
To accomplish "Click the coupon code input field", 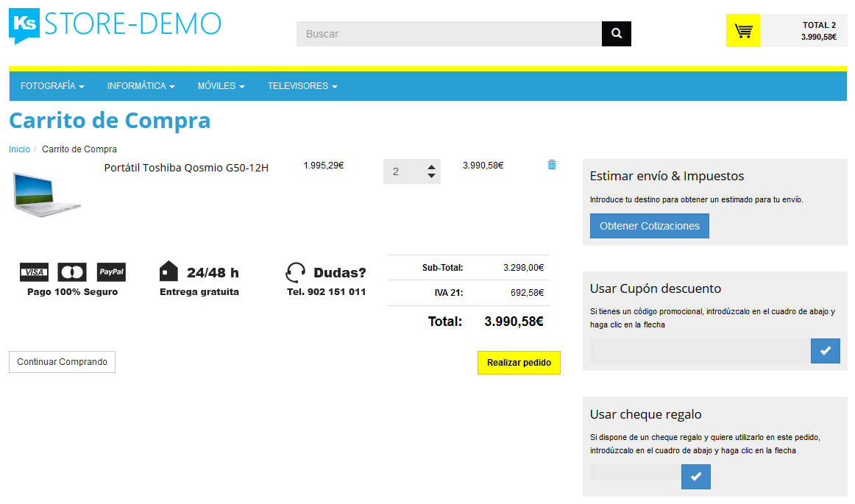I will 700,351.
